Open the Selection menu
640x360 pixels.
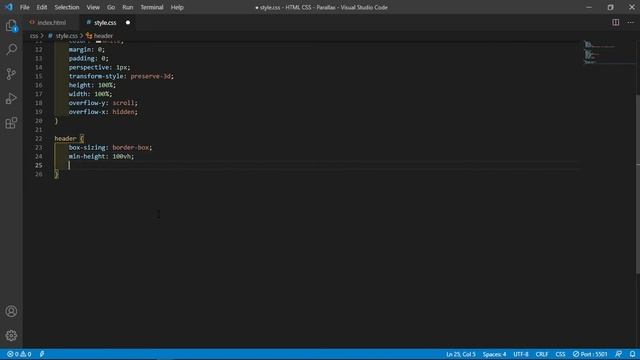(67, 7)
